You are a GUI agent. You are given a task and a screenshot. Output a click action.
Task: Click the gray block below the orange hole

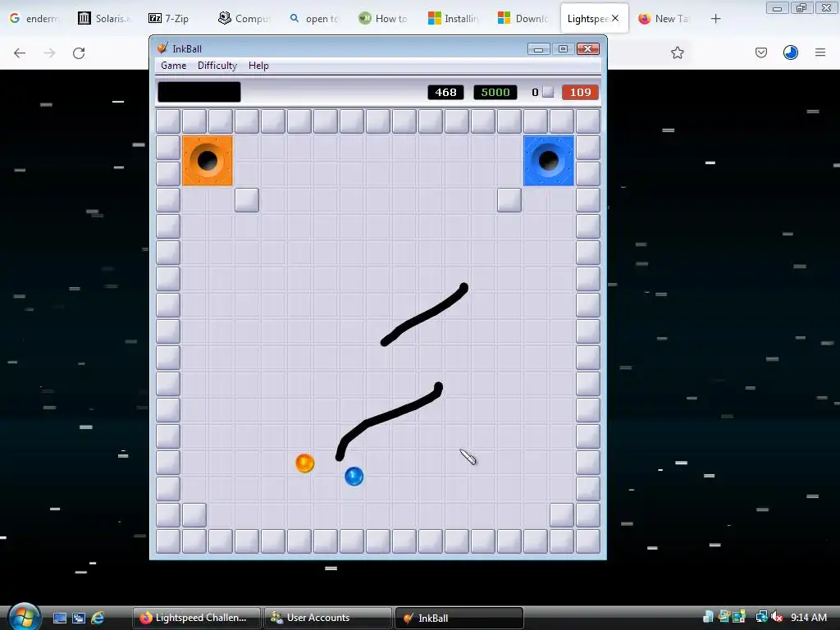[246, 200]
